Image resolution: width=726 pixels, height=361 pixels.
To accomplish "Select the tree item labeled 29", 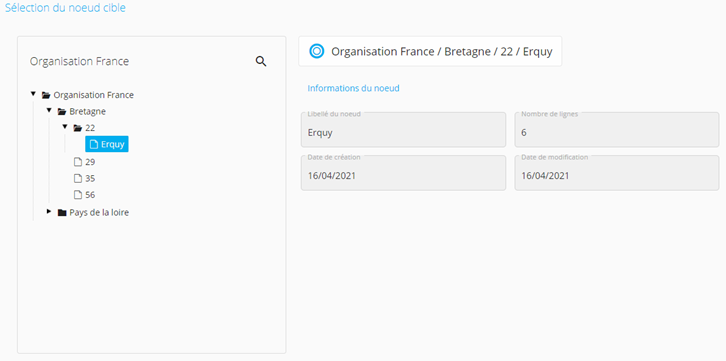I will click(x=90, y=162).
